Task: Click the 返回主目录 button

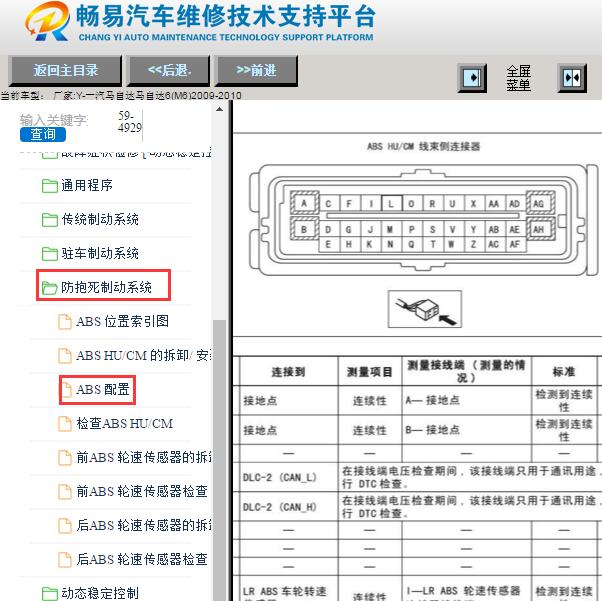Action: pos(65,70)
